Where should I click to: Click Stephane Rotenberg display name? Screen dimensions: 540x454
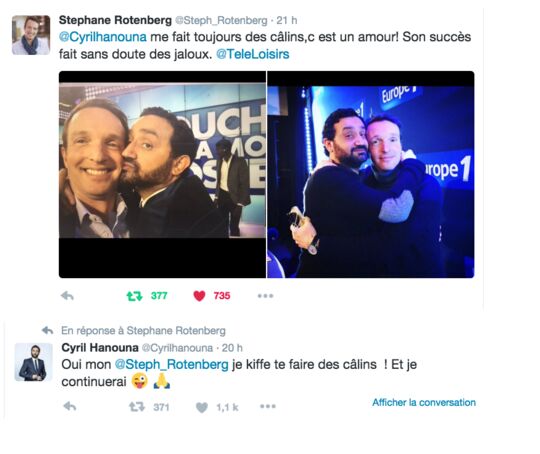click(115, 20)
